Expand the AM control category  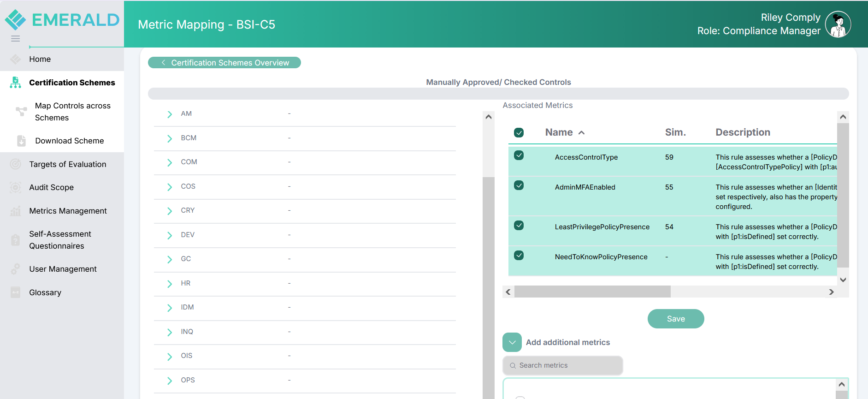point(170,114)
